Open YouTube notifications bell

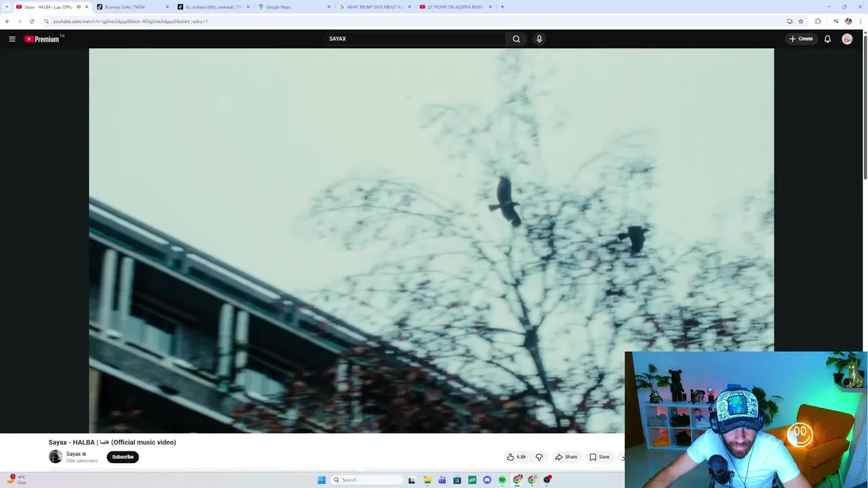click(x=827, y=39)
